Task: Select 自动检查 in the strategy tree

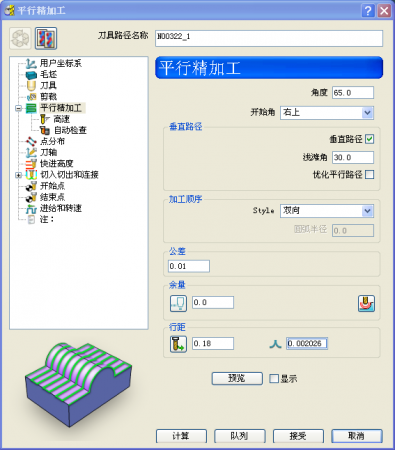Action: point(70,130)
